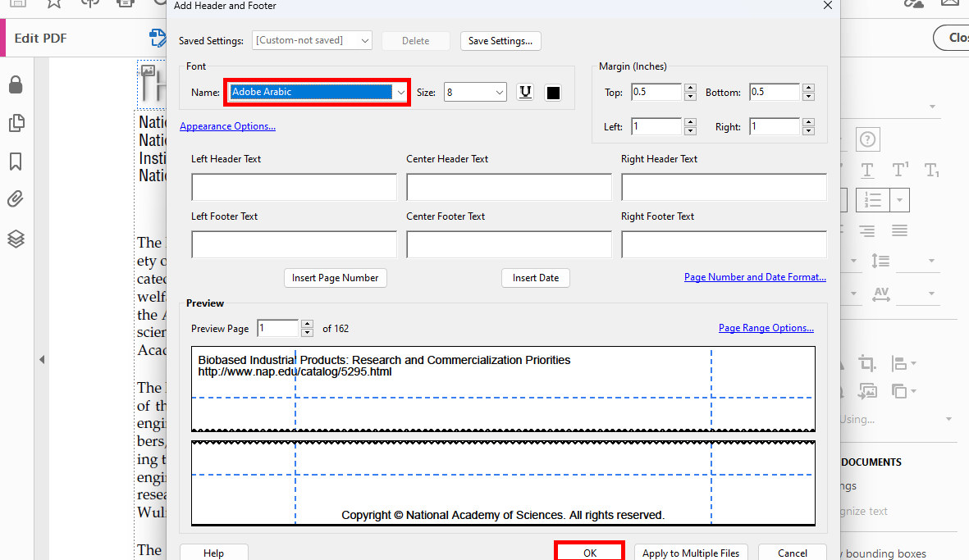This screenshot has width=969, height=560.
Task: Click the Appearance Options link
Action: [x=227, y=125]
